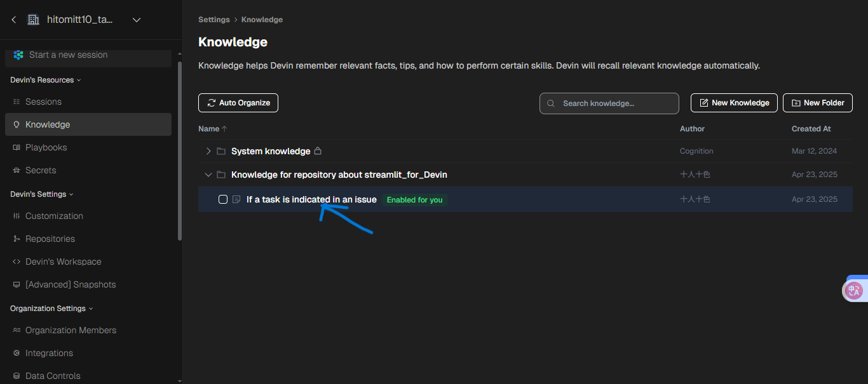The height and width of the screenshot is (384, 868).
Task: Check the 'If a task is indicated' checkbox
Action: pyautogui.click(x=223, y=199)
